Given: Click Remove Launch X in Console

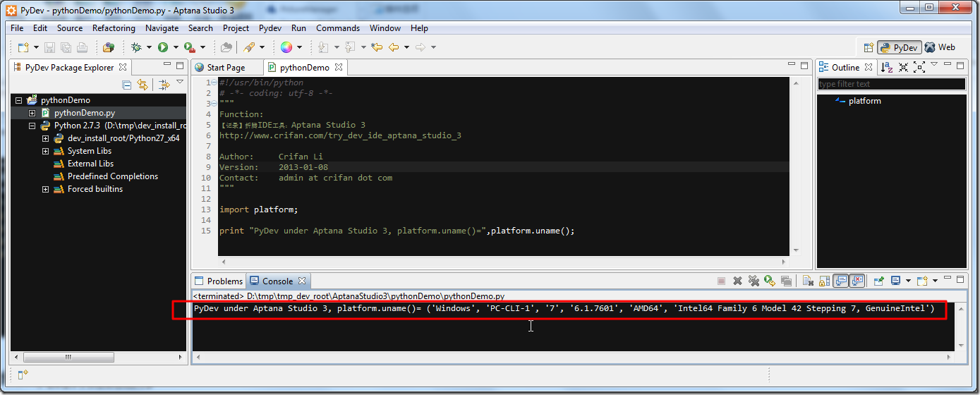Looking at the screenshot, I should (x=737, y=281).
